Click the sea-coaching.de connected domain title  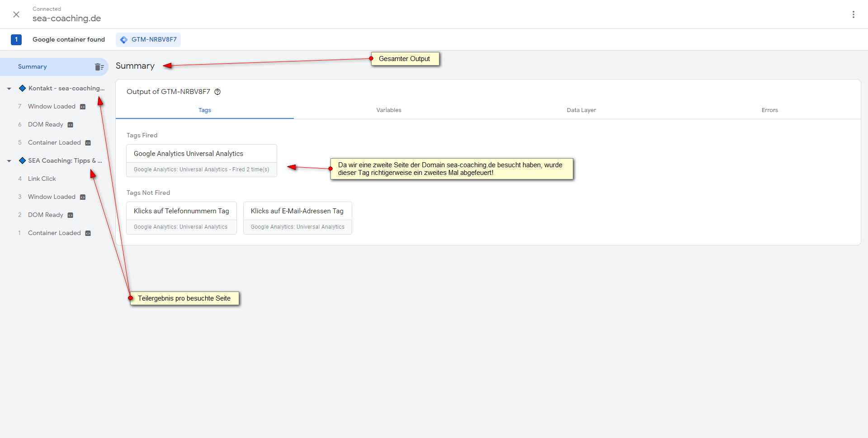click(66, 19)
